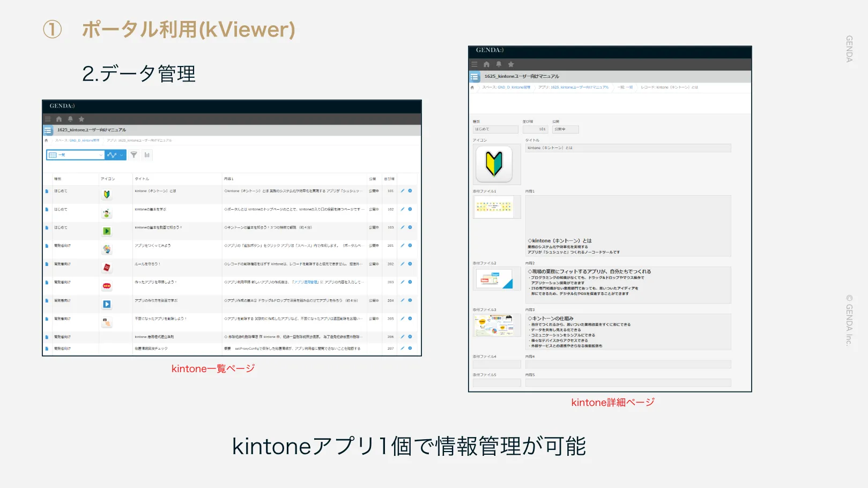Click pencil edit icon for record 101

pos(403,191)
